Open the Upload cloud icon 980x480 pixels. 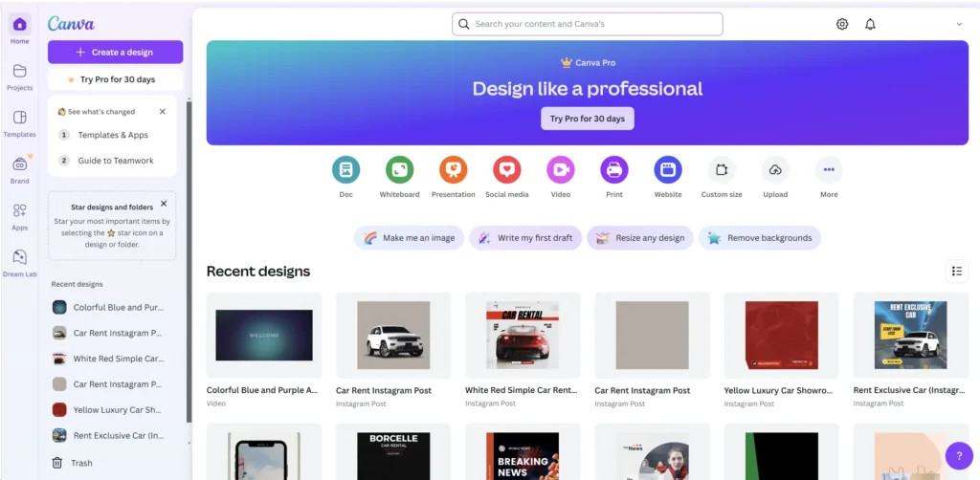click(775, 170)
